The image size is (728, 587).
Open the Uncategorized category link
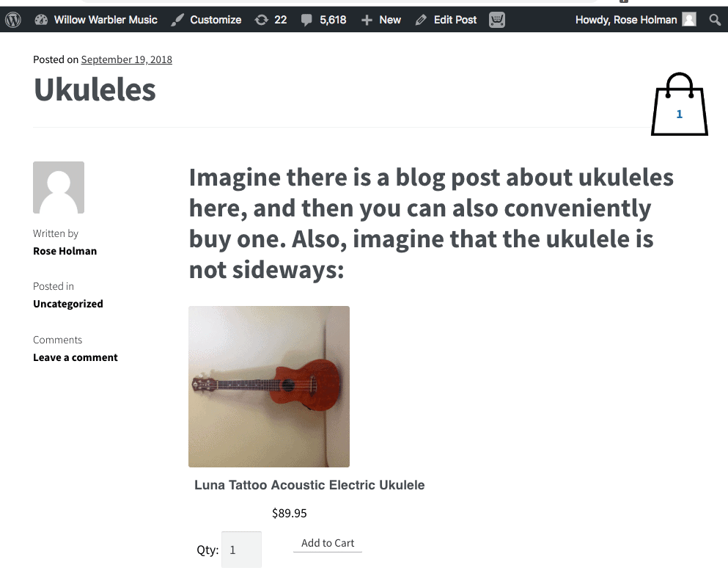click(68, 304)
